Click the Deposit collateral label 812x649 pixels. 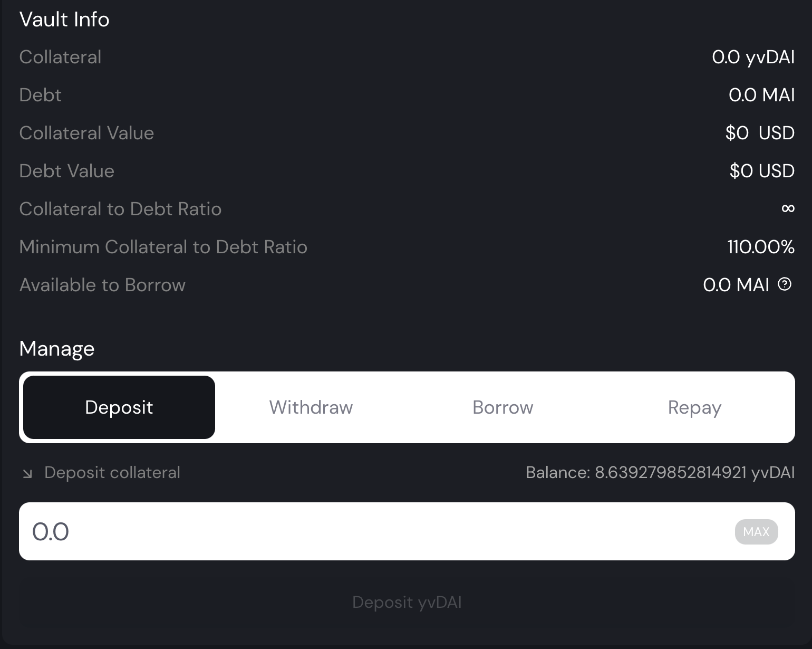(112, 472)
